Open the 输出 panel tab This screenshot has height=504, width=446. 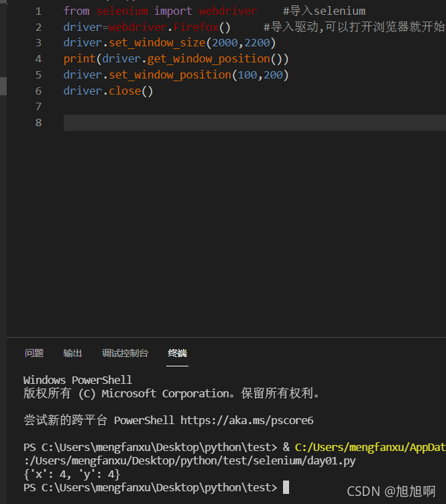[72, 353]
